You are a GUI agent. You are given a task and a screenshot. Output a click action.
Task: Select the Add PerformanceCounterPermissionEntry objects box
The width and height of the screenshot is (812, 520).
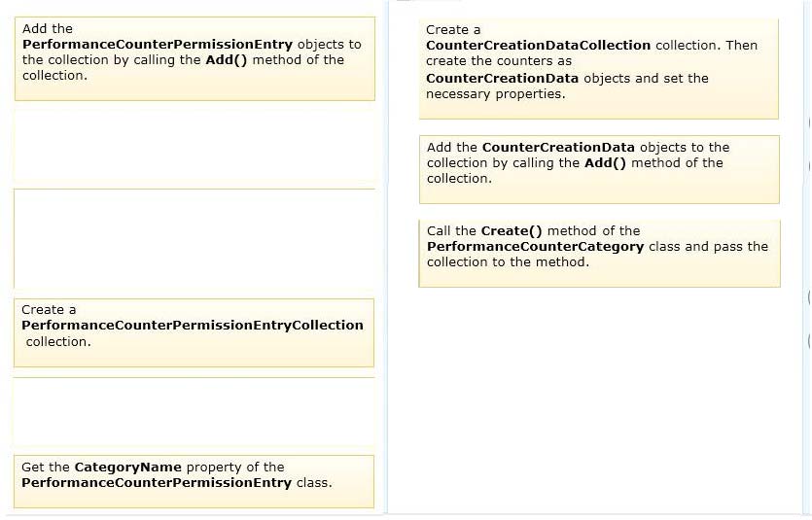[x=194, y=58]
